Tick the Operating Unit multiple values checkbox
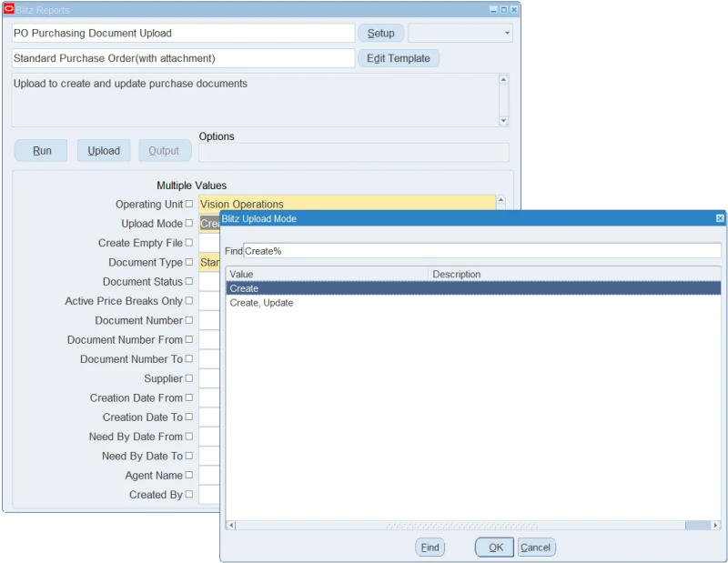 (x=189, y=204)
